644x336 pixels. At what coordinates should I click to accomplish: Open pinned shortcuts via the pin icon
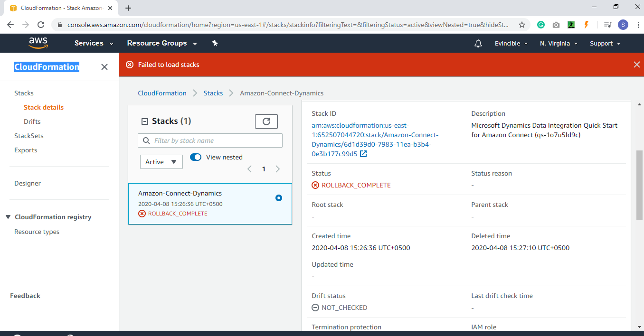coord(215,43)
